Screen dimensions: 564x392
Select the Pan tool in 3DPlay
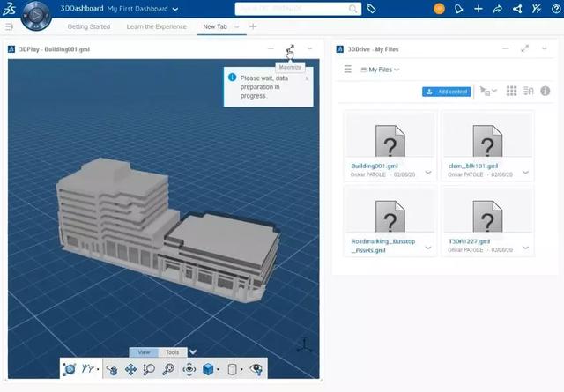click(x=130, y=369)
